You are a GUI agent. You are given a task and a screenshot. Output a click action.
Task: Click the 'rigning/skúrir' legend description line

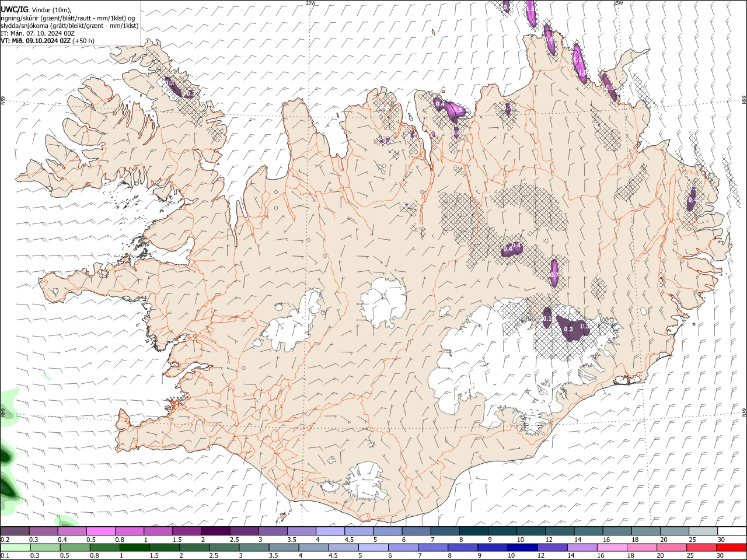(68, 17)
